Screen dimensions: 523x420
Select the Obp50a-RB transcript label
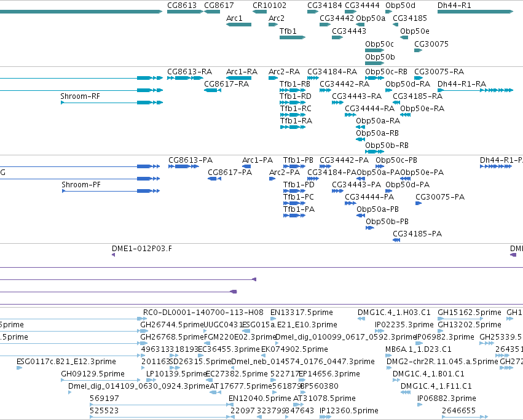[377, 133]
